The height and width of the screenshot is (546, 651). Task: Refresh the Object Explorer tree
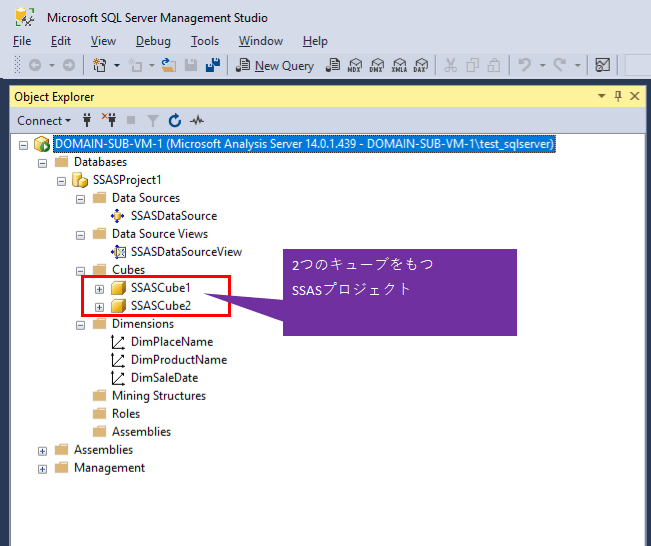click(x=175, y=120)
